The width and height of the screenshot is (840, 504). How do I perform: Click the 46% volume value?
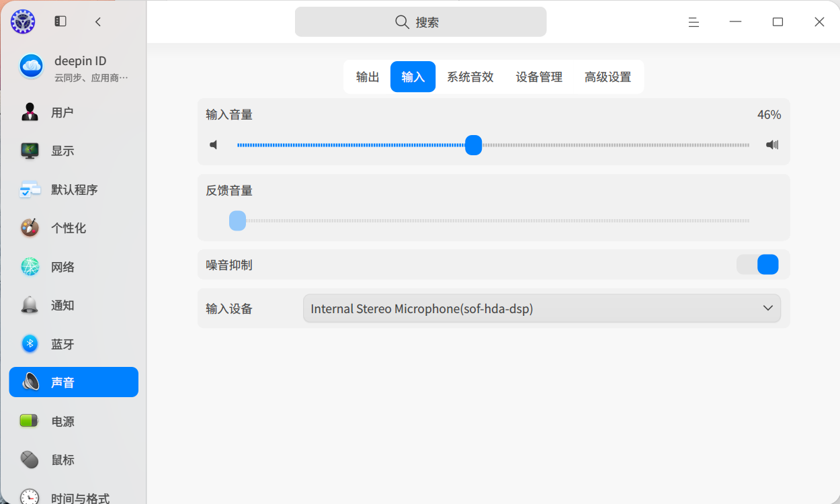[769, 115]
